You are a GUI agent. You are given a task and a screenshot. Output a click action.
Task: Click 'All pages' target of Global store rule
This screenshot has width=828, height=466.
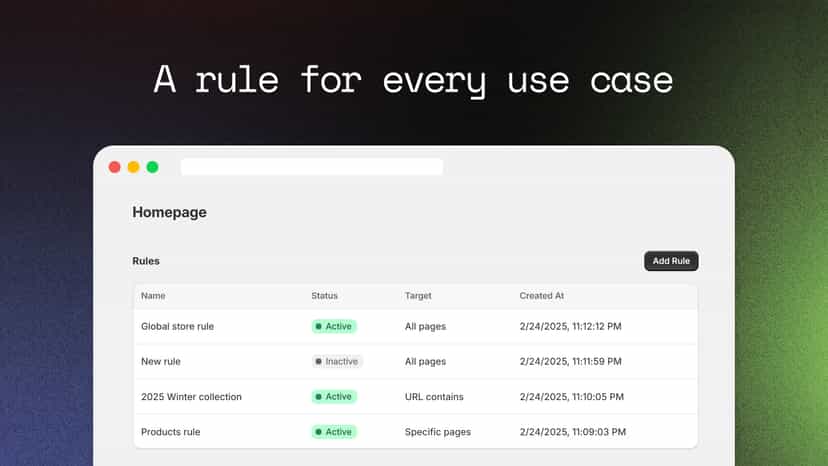click(x=425, y=327)
